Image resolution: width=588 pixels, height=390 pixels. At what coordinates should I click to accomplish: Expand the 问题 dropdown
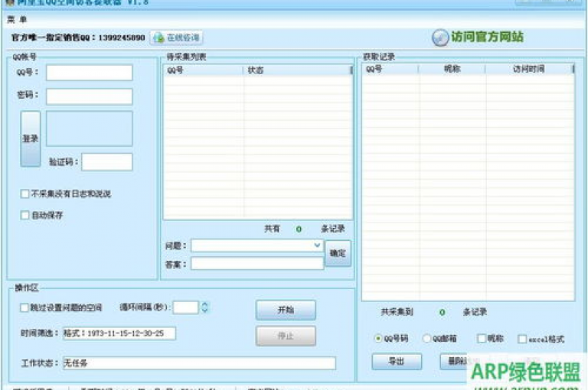pyautogui.click(x=317, y=245)
